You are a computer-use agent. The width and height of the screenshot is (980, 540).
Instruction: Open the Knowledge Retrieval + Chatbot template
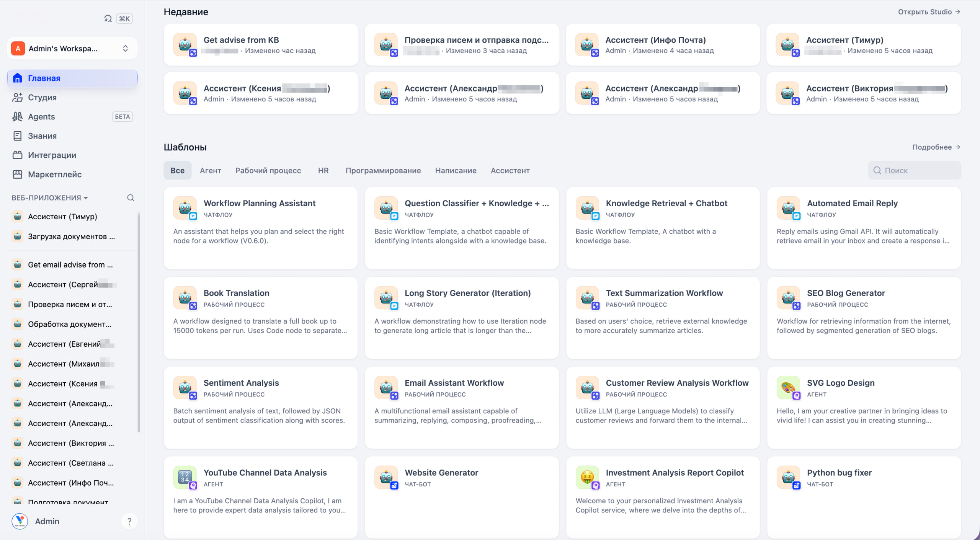click(x=663, y=228)
